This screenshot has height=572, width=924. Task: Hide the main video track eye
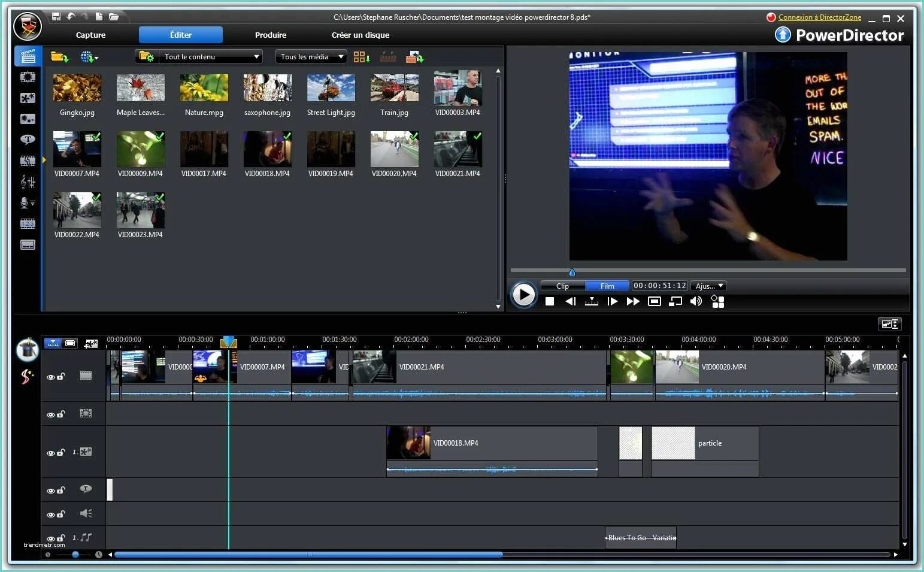(x=51, y=377)
